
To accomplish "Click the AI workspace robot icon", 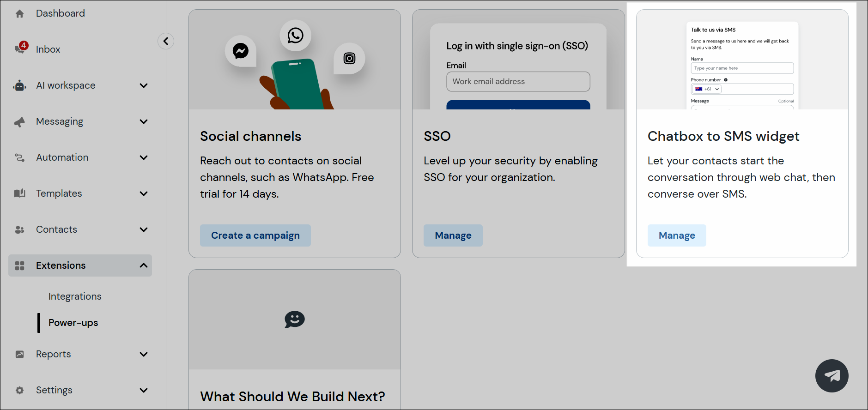I will 19,85.
